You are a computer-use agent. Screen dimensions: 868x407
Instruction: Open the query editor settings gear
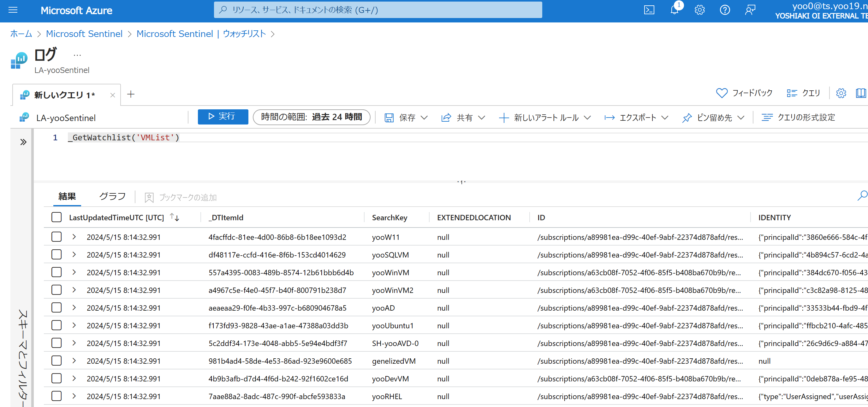pos(841,94)
